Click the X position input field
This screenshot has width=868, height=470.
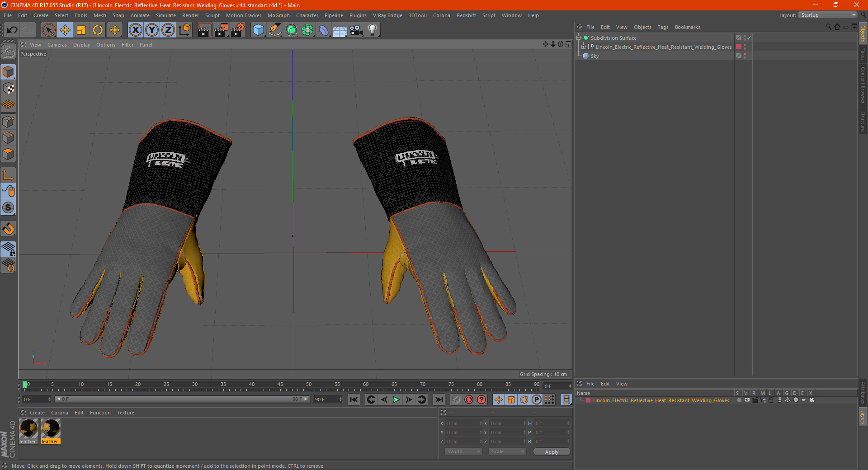click(x=464, y=424)
